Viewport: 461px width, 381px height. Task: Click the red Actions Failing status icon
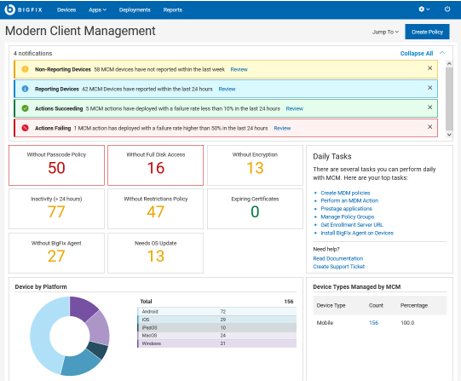[x=25, y=128]
